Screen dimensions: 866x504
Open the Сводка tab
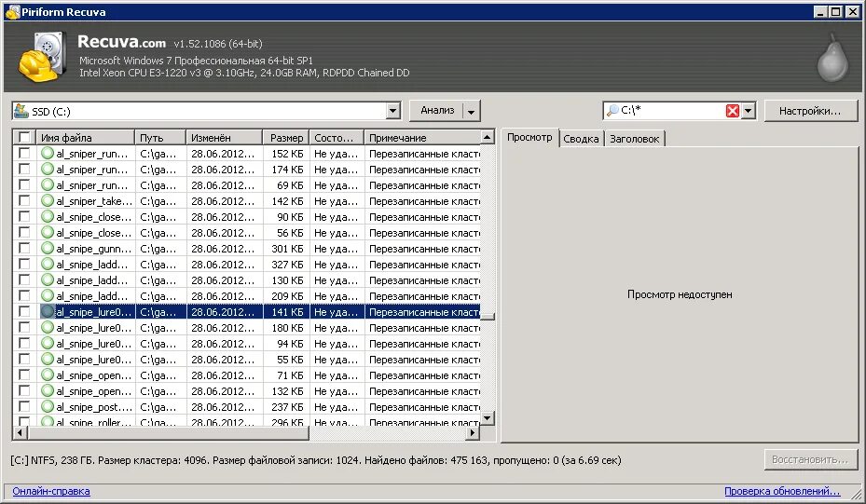pos(581,139)
